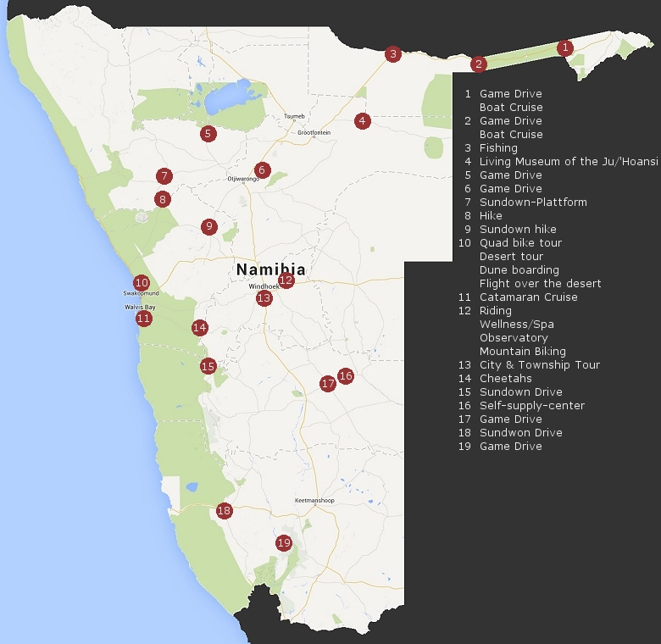Select marker 10 at Swakopmund
The image size is (661, 644).
142,283
